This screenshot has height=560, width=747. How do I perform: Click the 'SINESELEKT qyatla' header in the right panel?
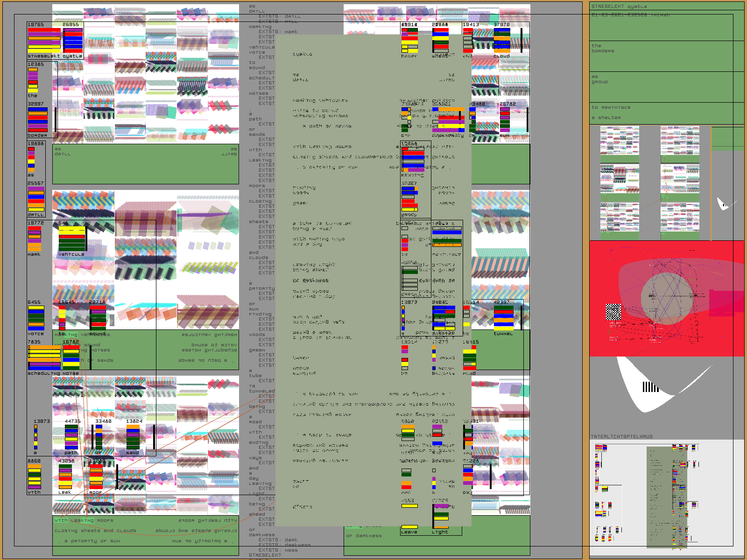(666, 7)
